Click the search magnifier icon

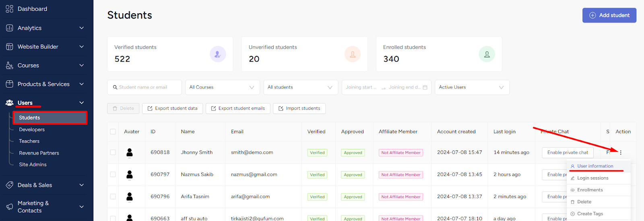(x=115, y=87)
